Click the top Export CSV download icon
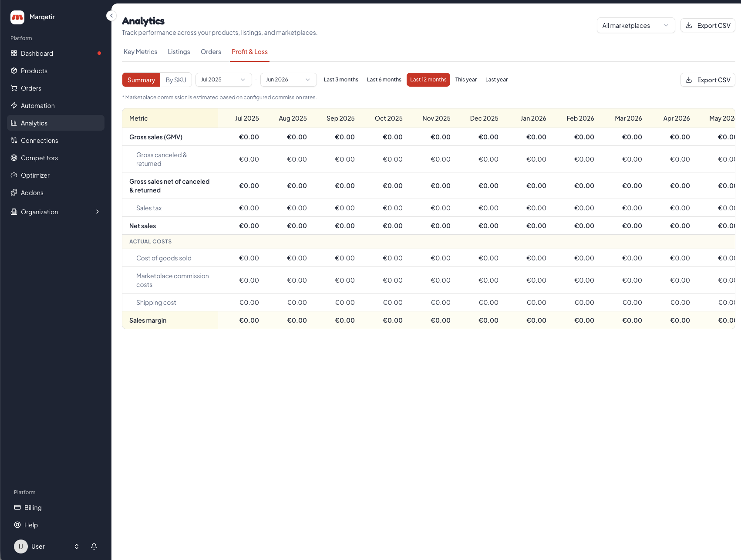The width and height of the screenshot is (741, 560). (689, 25)
